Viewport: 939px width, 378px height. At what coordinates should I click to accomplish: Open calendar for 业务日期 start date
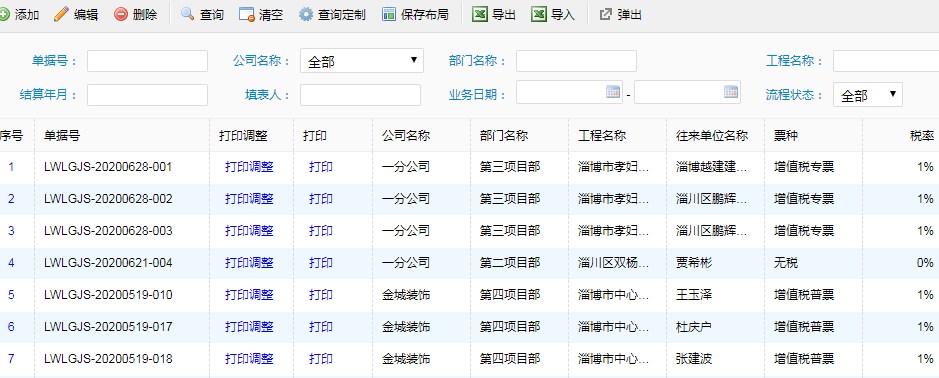click(613, 92)
